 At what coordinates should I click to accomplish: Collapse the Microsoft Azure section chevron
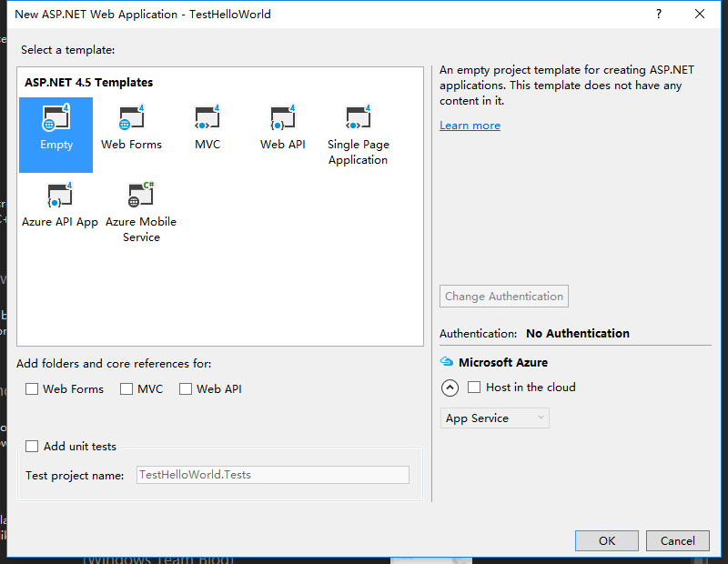point(450,388)
